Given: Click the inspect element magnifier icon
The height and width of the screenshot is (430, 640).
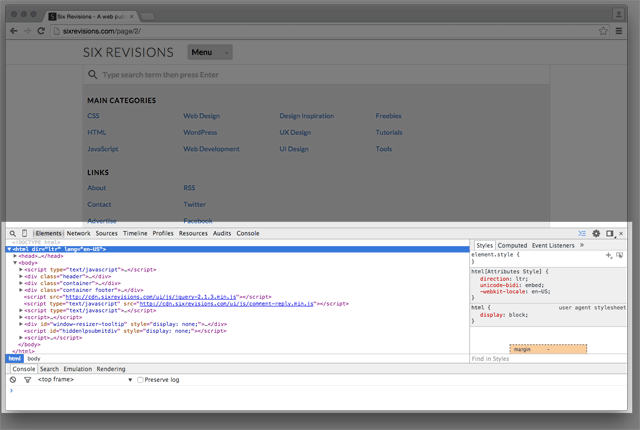Looking at the screenshot, I should coord(12,233).
